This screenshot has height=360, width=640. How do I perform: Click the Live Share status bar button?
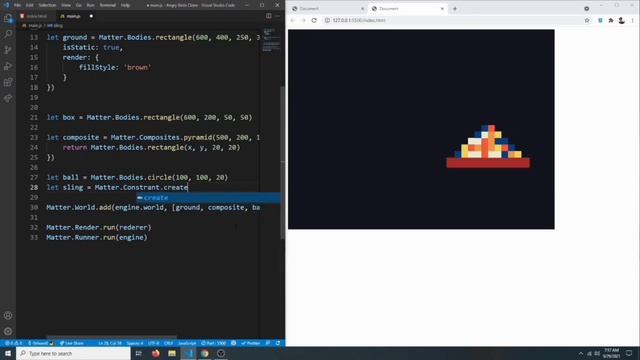click(71, 343)
